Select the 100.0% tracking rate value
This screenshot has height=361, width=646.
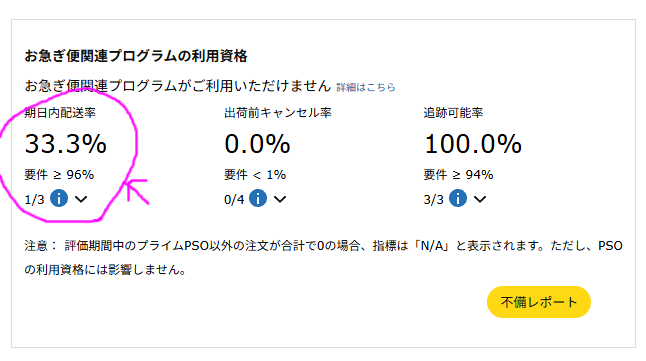click(x=473, y=144)
